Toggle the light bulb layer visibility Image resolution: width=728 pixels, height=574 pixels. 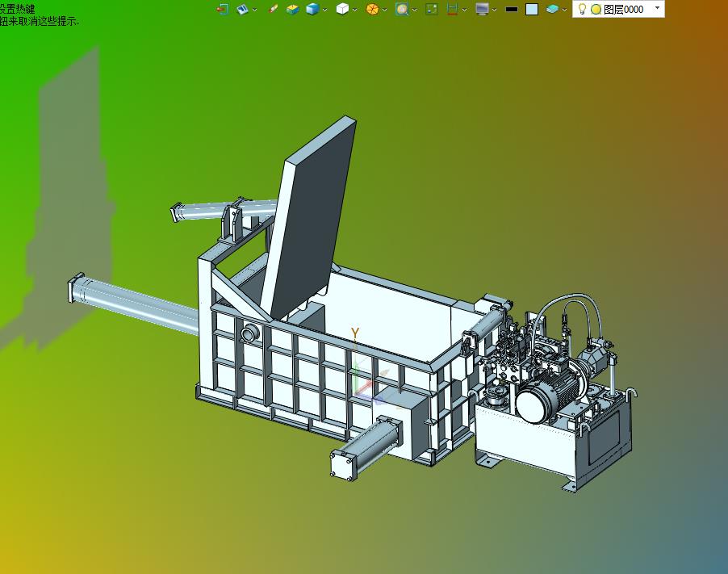pos(582,9)
